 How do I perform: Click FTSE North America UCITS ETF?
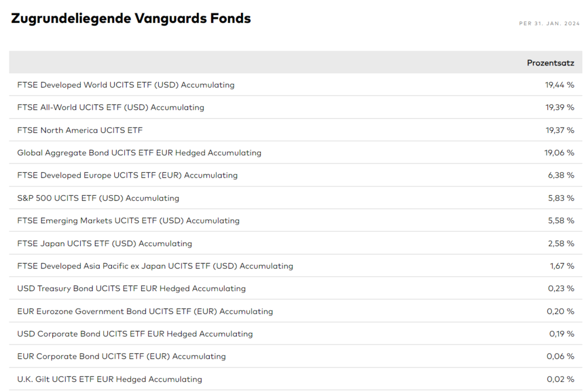click(80, 130)
